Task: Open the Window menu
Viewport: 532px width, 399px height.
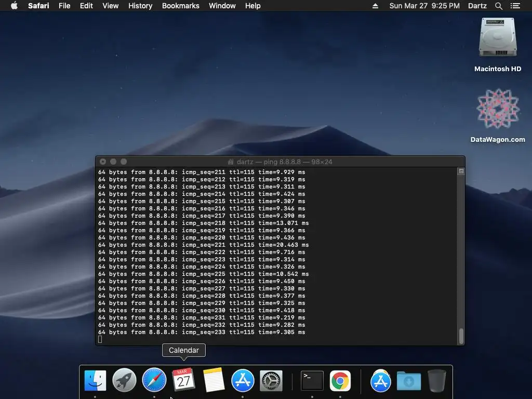Action: point(222,6)
